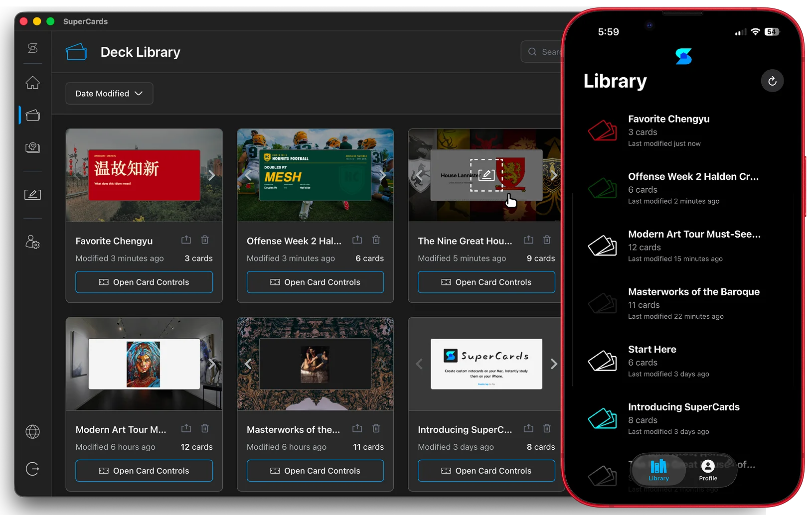Show previous card in the Nine Great Houses preview
This screenshot has height=515, width=812.
pos(419,175)
